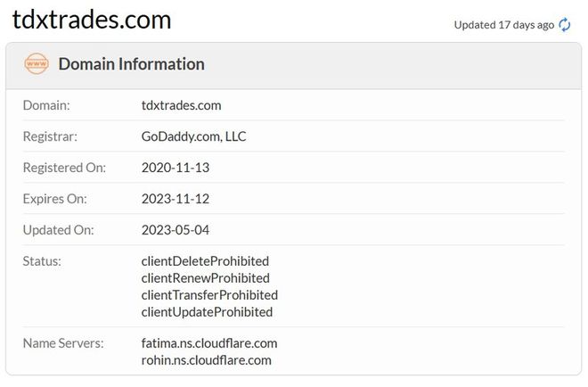This screenshot has height=387, width=588.
Task: Click the Name Servers field label
Action: pos(63,343)
